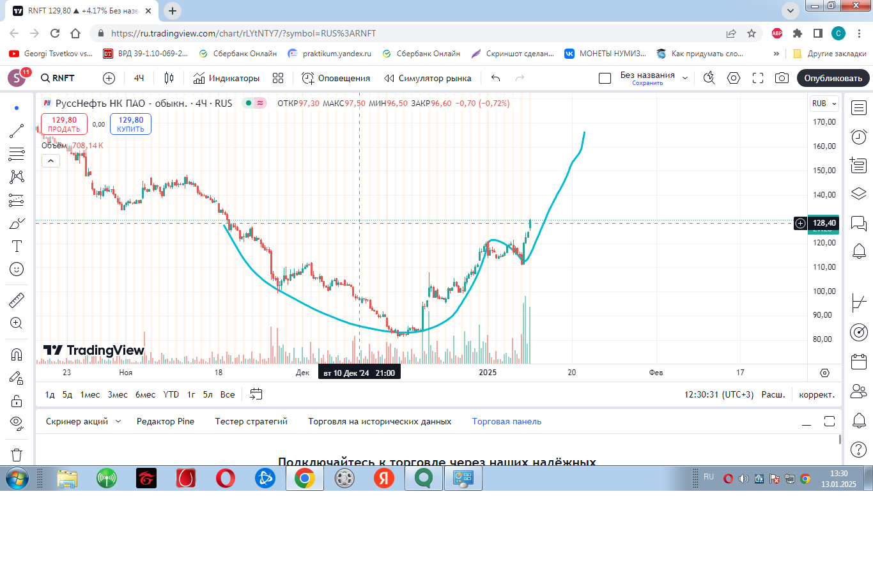Open the 'Тестер стратегий' tab
The height and width of the screenshot is (588, 873).
(251, 421)
